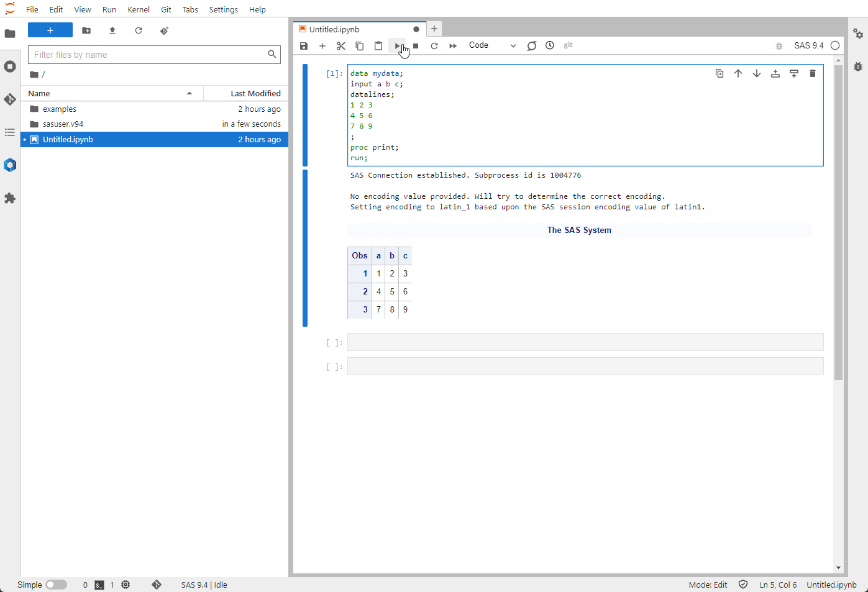Screen dimensions: 868x592
Task: Run the selected cell
Action: (397, 46)
